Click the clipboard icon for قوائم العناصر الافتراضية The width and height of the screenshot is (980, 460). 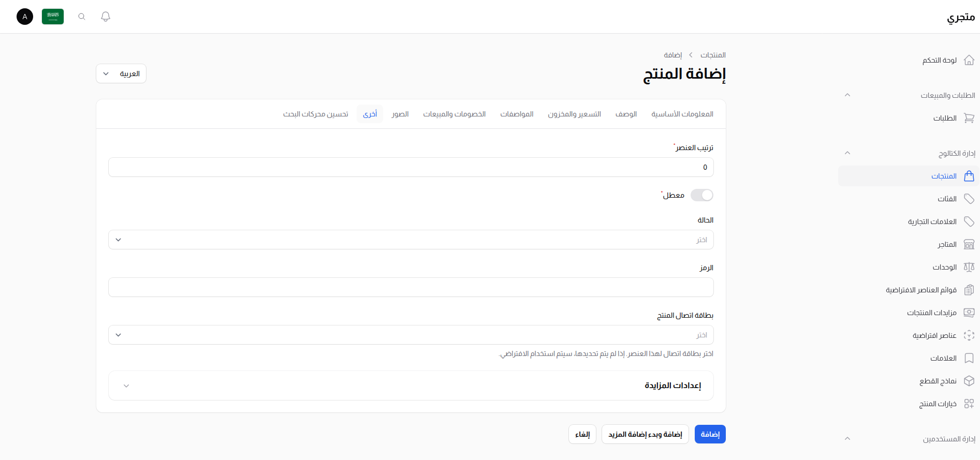(x=969, y=290)
